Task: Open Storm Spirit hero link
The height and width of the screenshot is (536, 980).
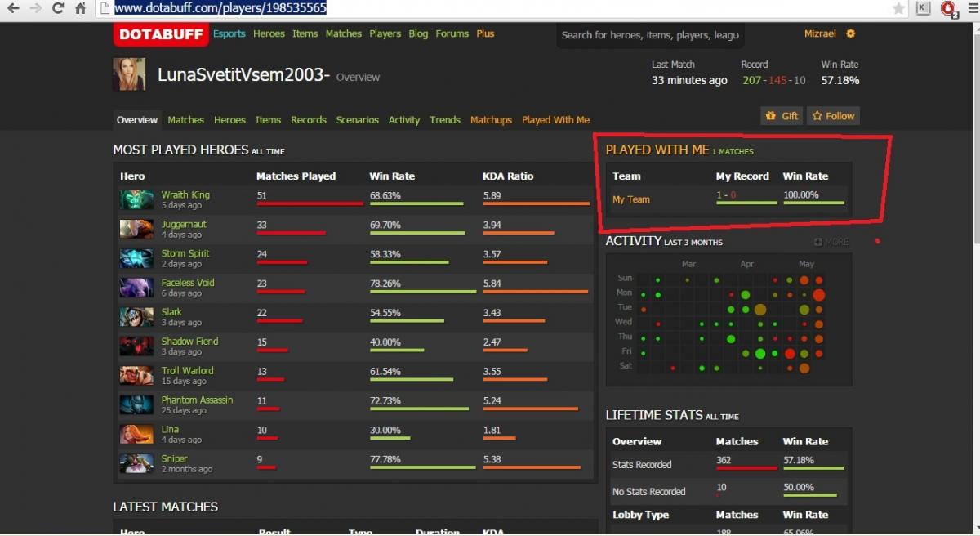Action: pyautogui.click(x=185, y=253)
